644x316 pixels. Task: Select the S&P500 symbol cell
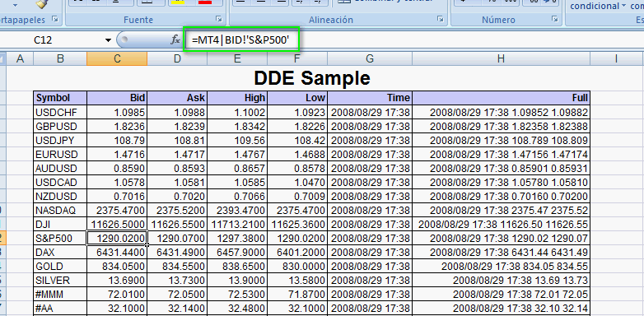(60, 239)
